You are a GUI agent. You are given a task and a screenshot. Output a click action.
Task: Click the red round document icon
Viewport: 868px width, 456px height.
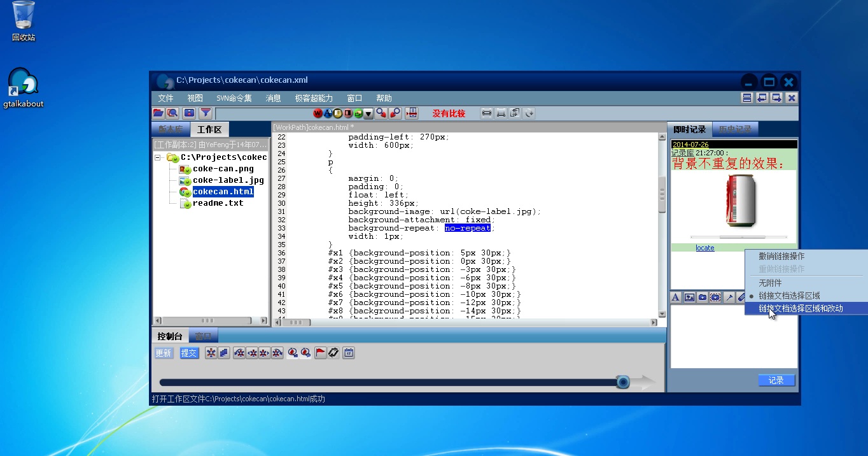[x=348, y=113]
